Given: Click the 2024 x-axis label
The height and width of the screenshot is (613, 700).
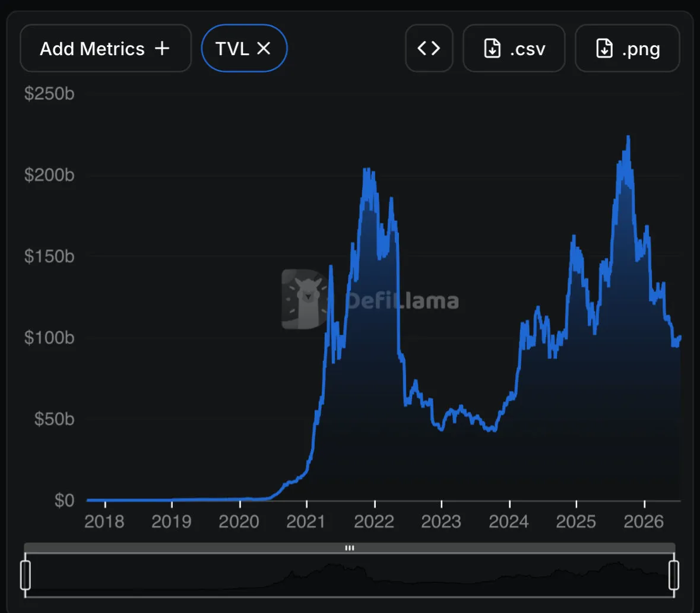Looking at the screenshot, I should pos(509,521).
